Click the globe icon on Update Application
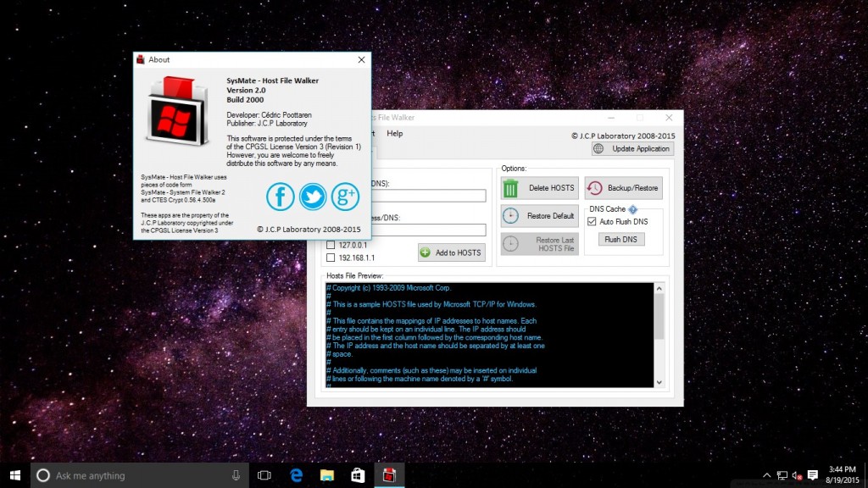 598,147
